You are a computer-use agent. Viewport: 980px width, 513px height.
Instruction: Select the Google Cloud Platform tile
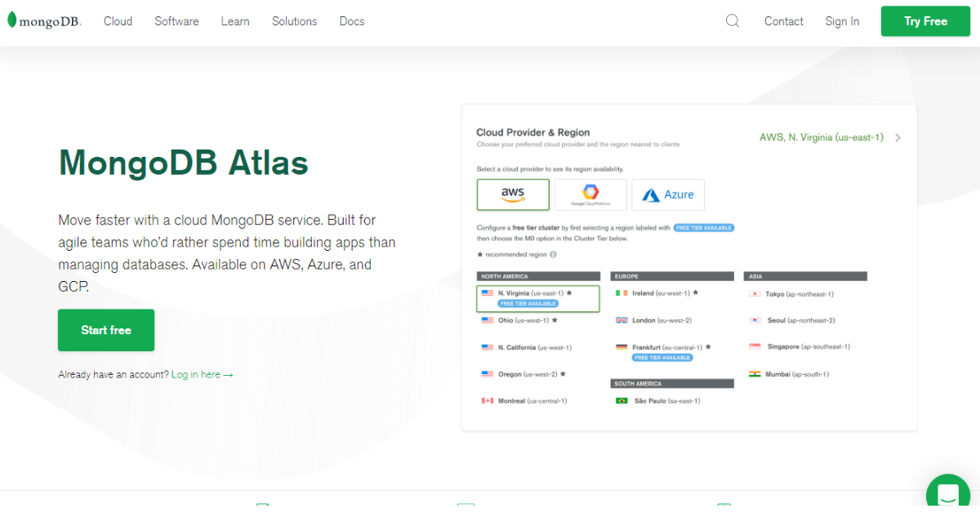pyautogui.click(x=590, y=194)
